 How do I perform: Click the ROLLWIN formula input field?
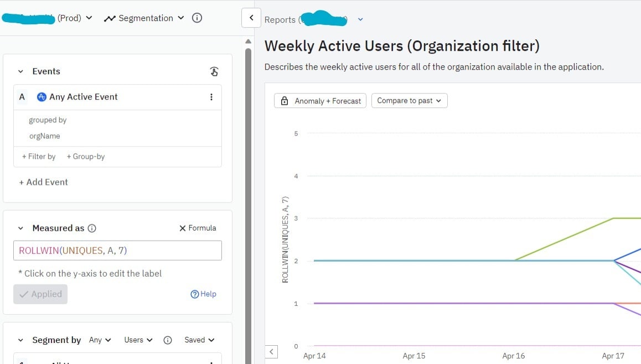click(x=117, y=251)
